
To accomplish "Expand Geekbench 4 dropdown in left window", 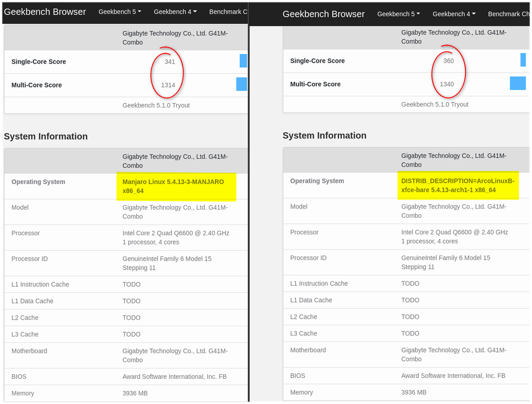I will pos(175,12).
